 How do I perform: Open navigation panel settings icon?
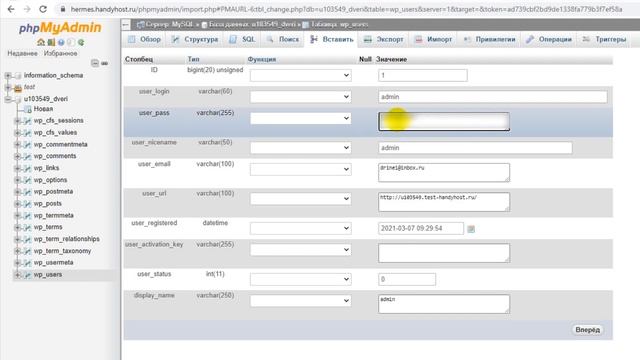tap(71, 42)
